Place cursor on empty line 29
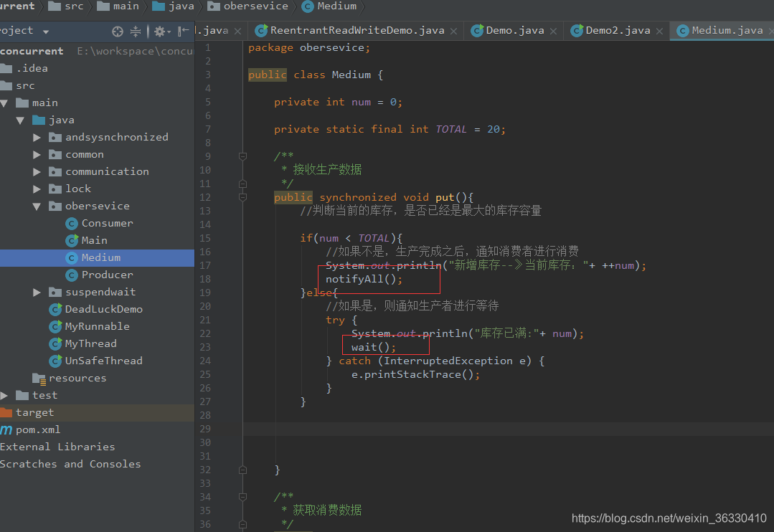The image size is (774, 532). tap(509, 429)
